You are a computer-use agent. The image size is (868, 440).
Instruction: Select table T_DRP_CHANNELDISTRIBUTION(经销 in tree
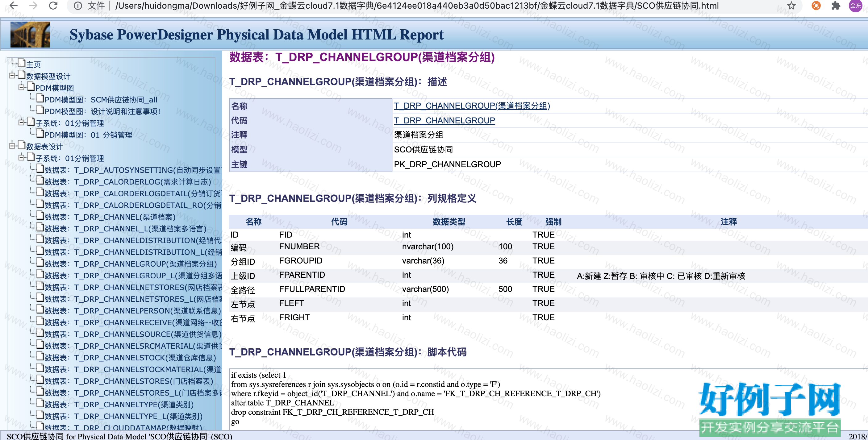(133, 241)
